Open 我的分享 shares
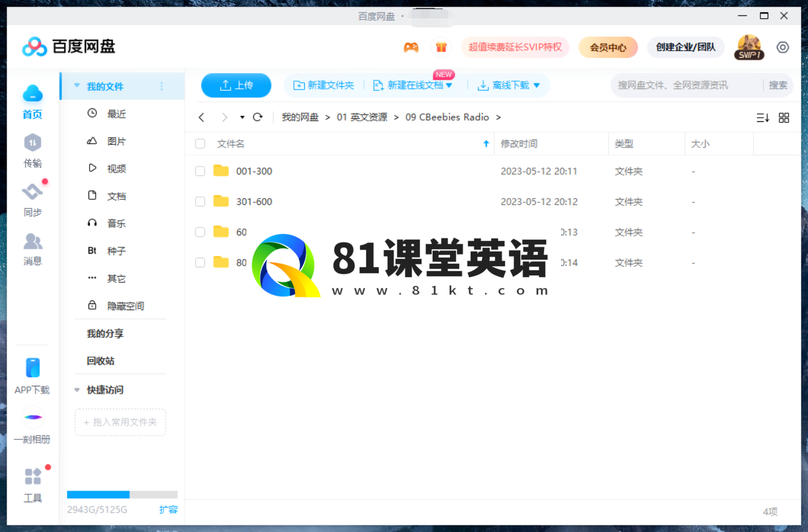 [x=105, y=333]
